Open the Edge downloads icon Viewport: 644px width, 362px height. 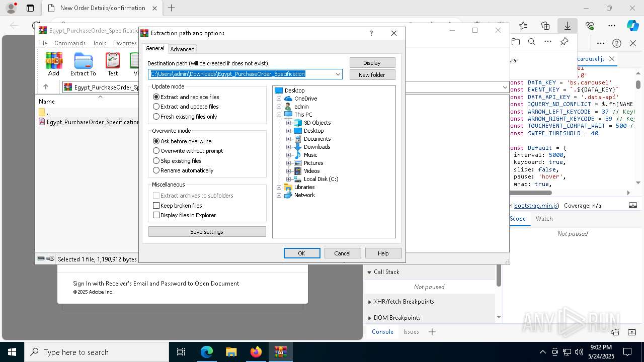tap(567, 26)
